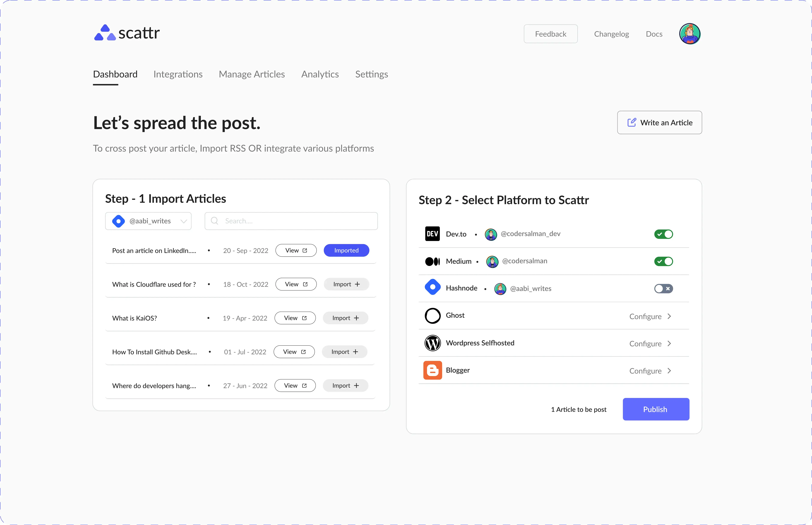
Task: Switch to the Analytics tab
Action: click(x=320, y=74)
